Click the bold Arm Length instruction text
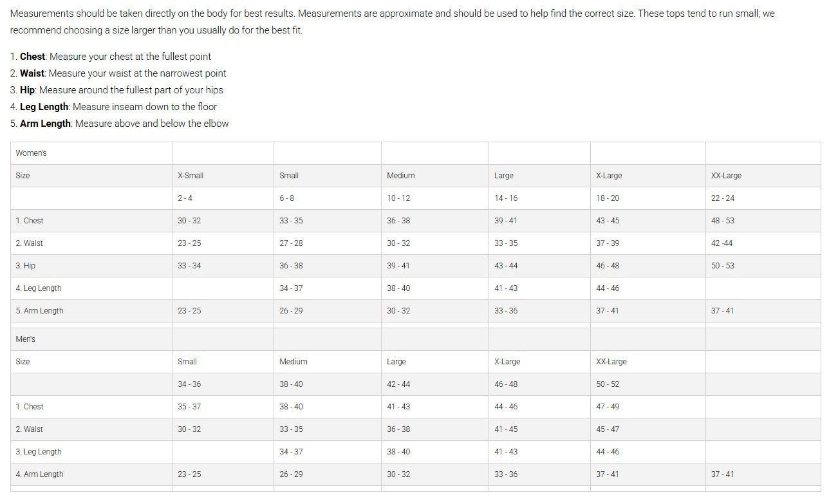This screenshot has width=829, height=504. (44, 124)
